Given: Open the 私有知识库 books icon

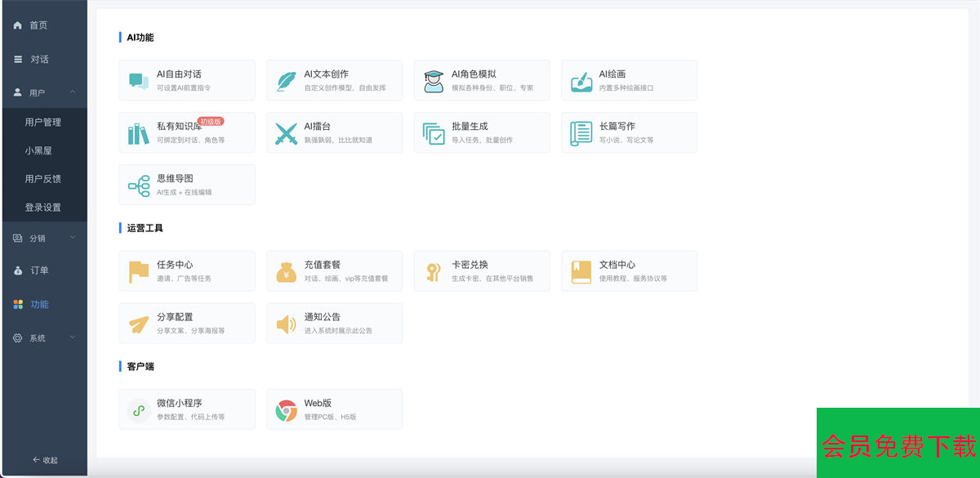Looking at the screenshot, I should pos(139,132).
